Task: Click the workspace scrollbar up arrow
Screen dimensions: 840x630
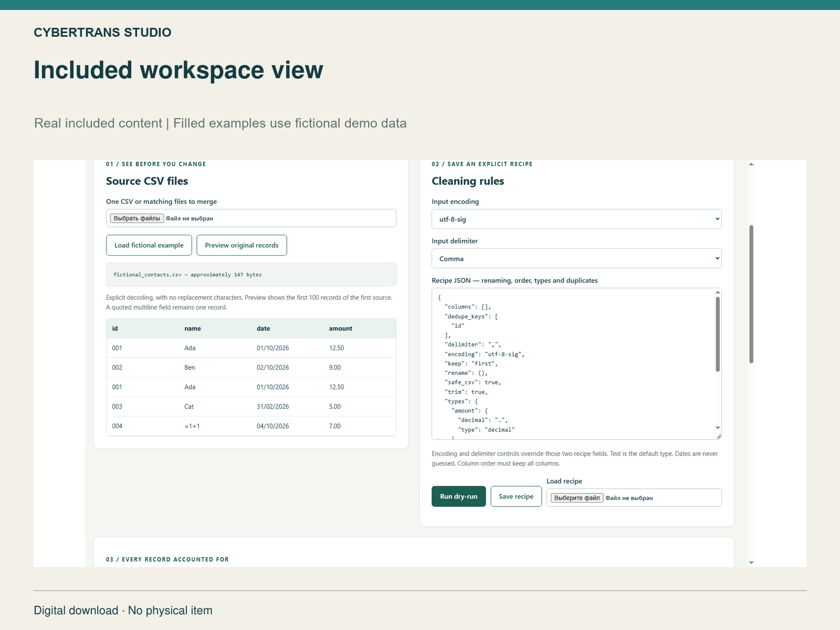Action: (x=751, y=164)
